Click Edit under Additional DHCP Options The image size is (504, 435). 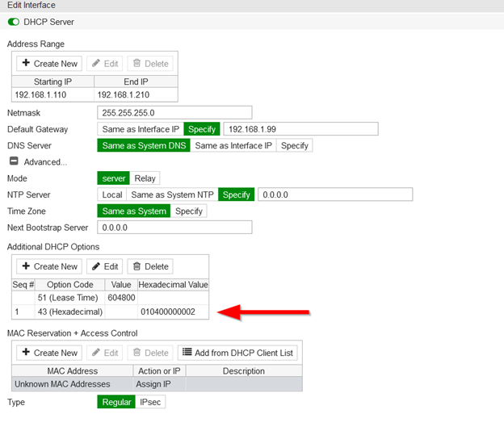(105, 266)
